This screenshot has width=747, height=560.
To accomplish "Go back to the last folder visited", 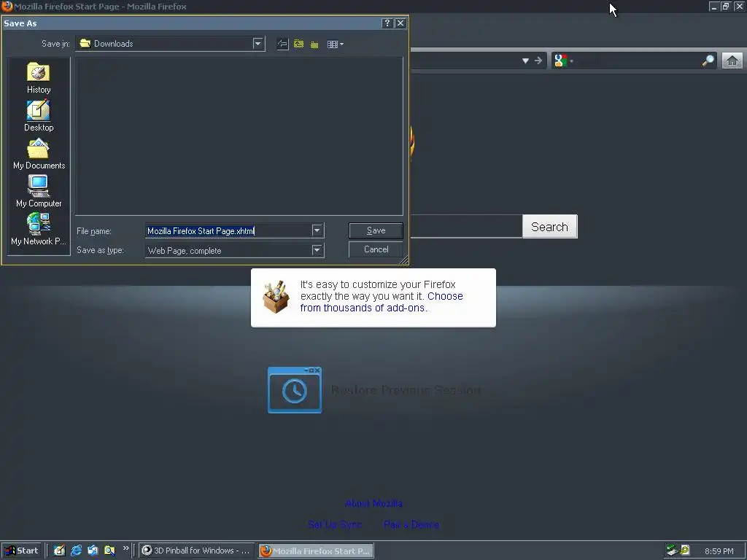I will click(282, 44).
